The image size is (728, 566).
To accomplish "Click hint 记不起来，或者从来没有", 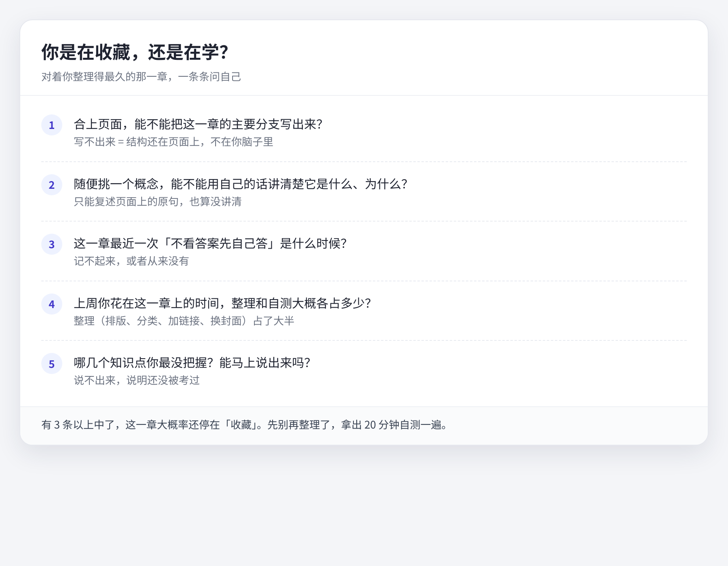I will pyautogui.click(x=131, y=261).
